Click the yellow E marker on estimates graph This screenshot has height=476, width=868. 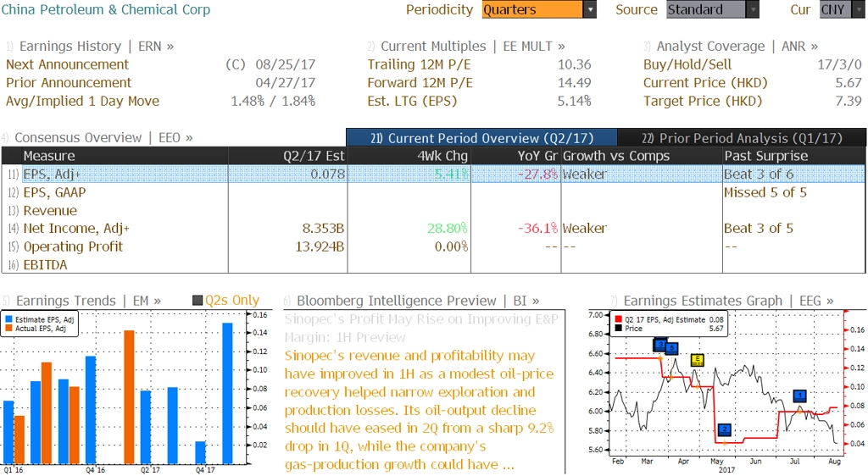click(x=698, y=361)
